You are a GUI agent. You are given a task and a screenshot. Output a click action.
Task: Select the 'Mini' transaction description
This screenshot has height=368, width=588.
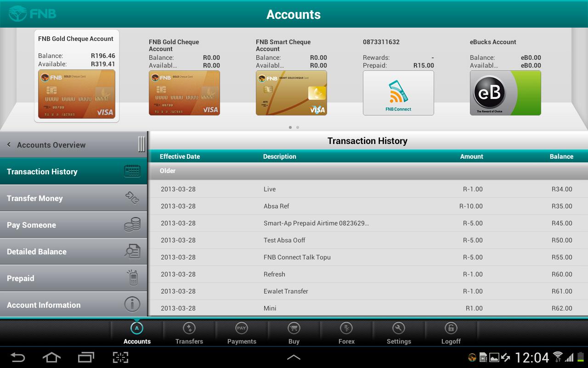tap(270, 308)
